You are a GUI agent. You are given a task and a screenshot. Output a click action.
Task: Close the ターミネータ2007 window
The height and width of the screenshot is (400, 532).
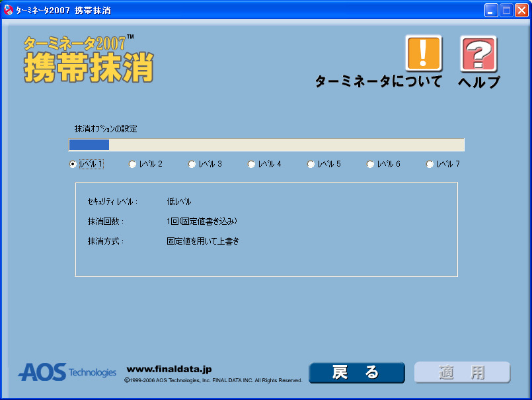click(x=521, y=11)
